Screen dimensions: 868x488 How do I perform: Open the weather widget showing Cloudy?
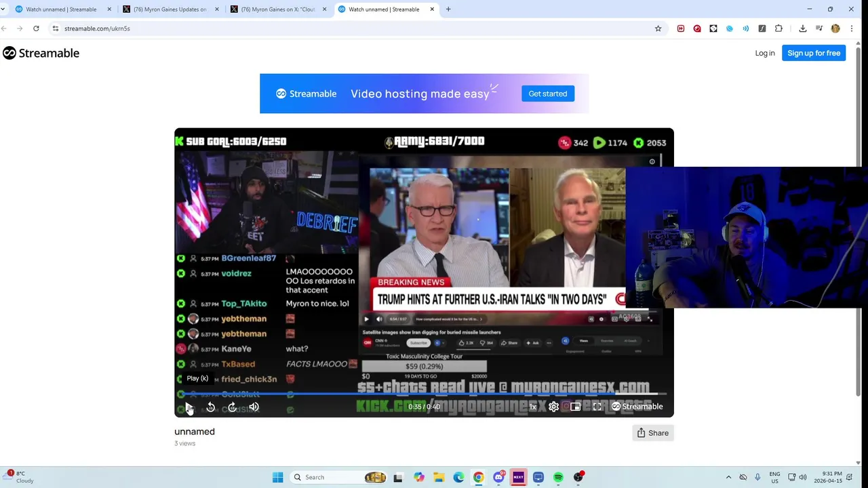(x=19, y=477)
